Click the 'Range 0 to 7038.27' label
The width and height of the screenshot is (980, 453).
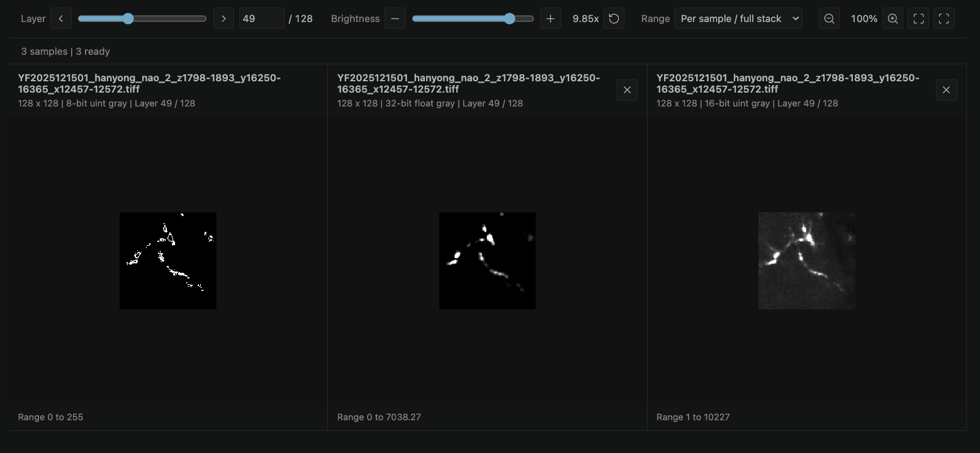pos(379,417)
